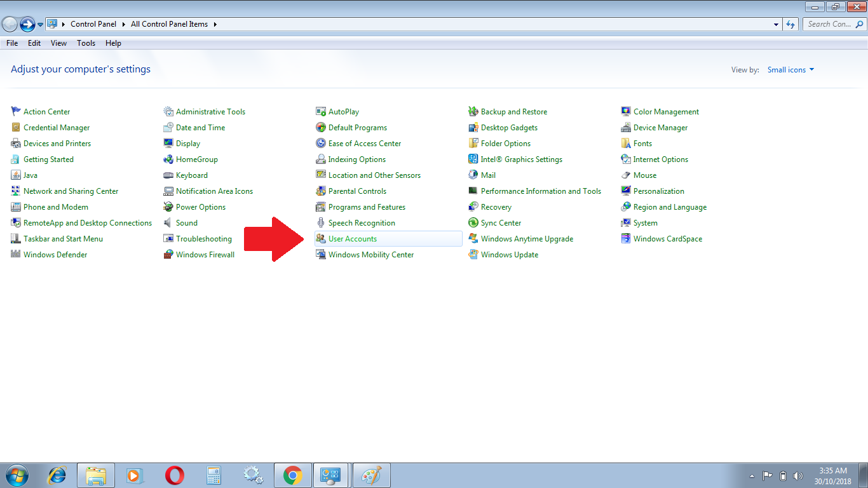This screenshot has width=868, height=488.
Task: Click the Phone and Modem icon
Action: coord(16,207)
